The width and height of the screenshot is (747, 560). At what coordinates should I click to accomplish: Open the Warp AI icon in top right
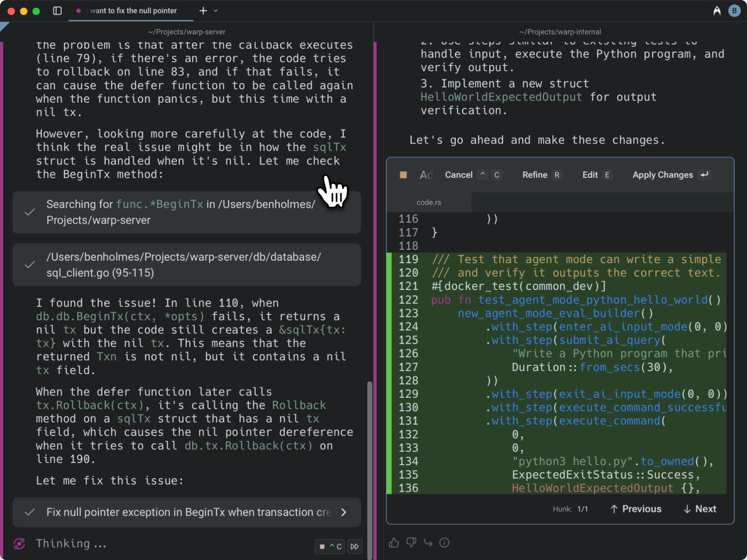pos(717,10)
